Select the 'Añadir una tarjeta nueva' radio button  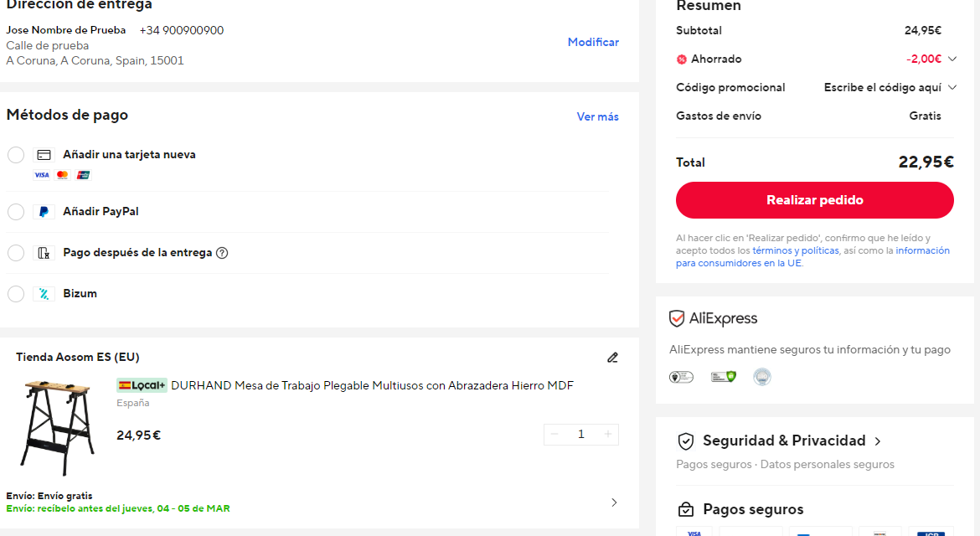coord(16,155)
